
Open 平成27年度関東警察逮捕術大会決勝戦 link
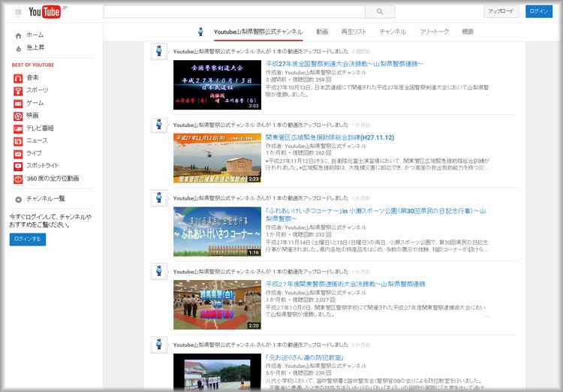(x=345, y=284)
